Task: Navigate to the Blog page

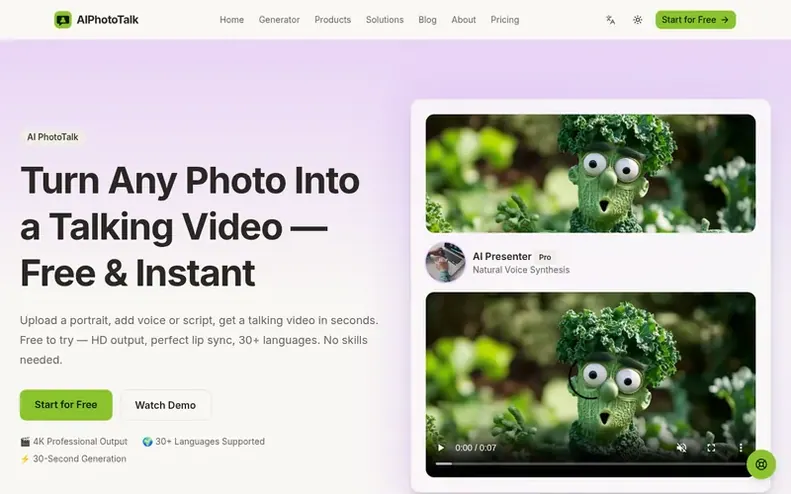Action: [x=427, y=20]
